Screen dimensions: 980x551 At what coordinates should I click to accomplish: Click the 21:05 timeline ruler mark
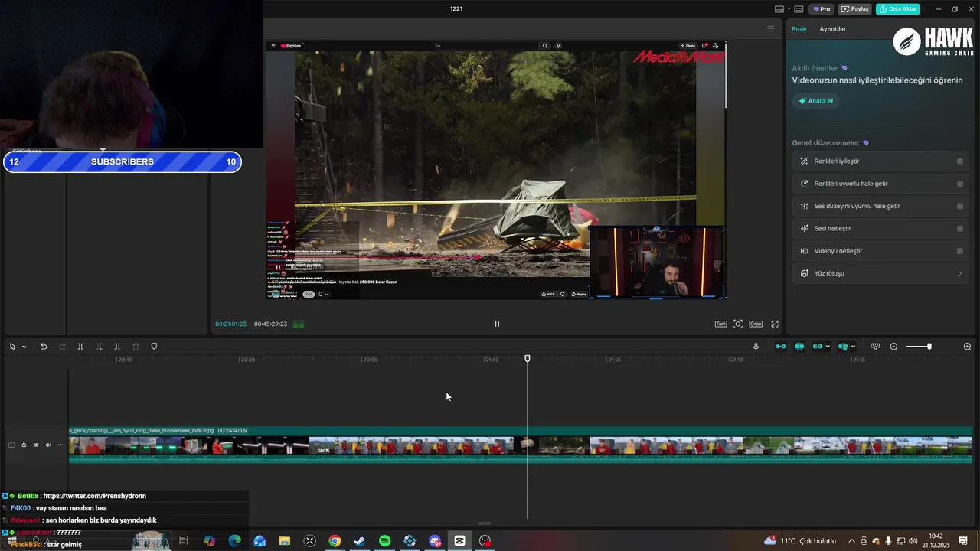pyautogui.click(x=614, y=359)
